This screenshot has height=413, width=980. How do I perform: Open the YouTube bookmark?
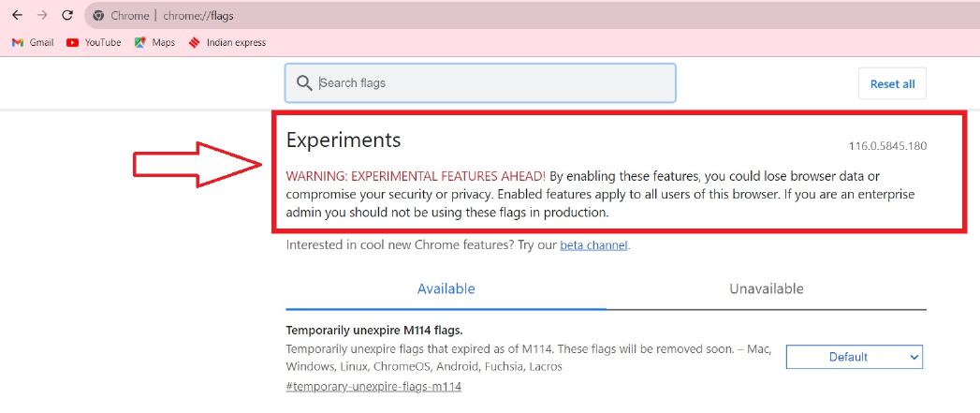click(94, 42)
